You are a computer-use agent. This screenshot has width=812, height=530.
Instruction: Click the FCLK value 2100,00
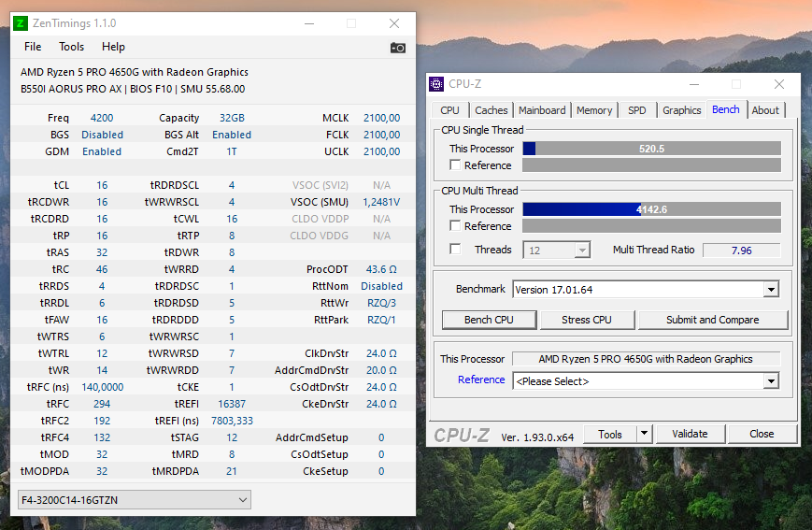pyautogui.click(x=381, y=135)
